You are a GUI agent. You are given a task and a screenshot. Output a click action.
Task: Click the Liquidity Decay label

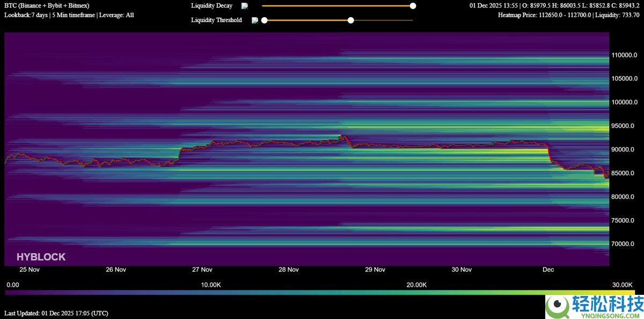[x=211, y=6]
